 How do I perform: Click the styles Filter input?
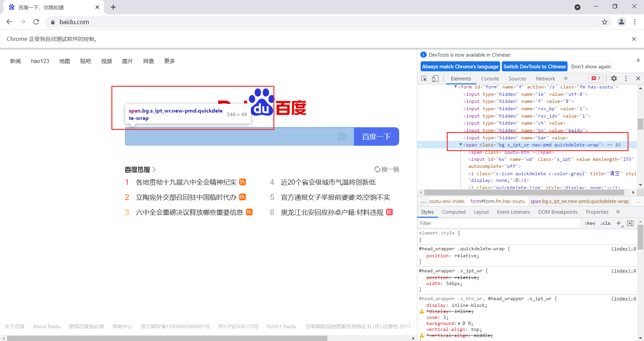point(499,223)
